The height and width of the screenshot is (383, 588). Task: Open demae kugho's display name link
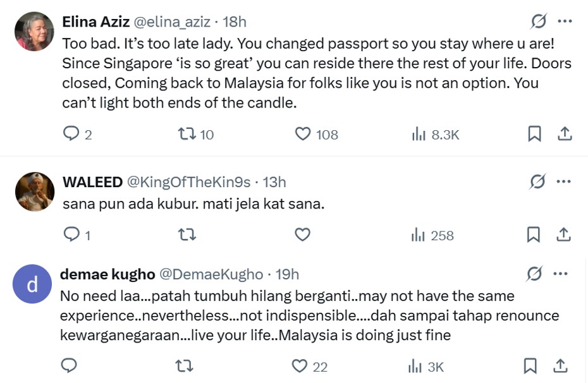coord(107,274)
